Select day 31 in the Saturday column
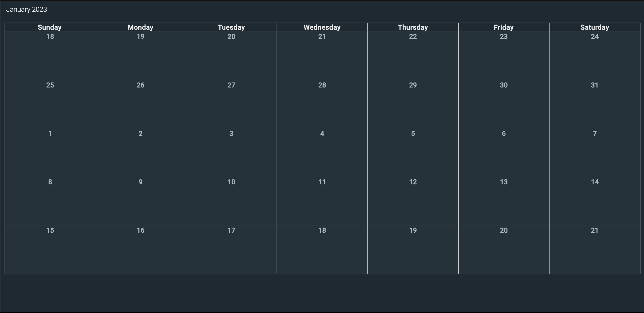Image resolution: width=644 pixels, height=313 pixels. [595, 85]
